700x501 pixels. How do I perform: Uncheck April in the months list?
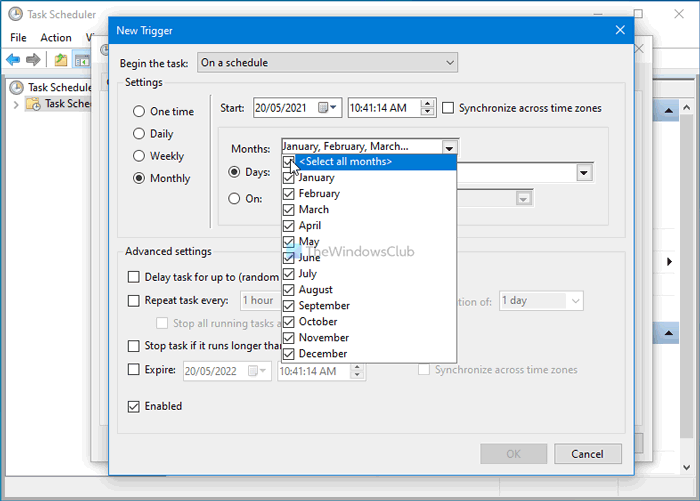[x=289, y=226]
